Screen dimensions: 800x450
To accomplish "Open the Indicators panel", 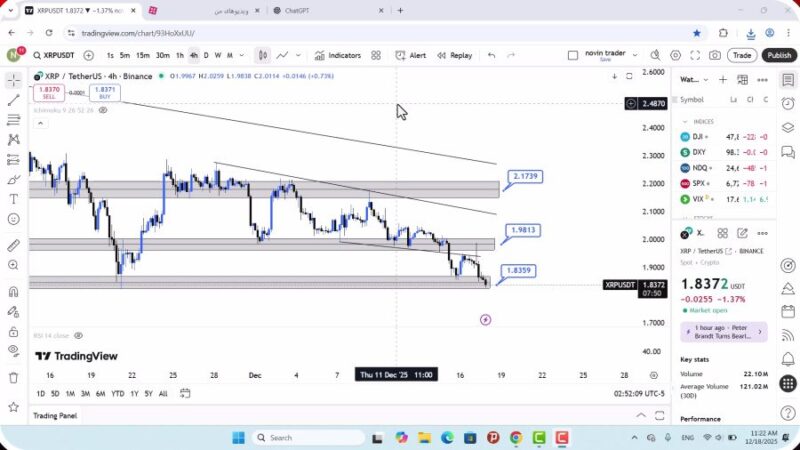I will pos(337,55).
